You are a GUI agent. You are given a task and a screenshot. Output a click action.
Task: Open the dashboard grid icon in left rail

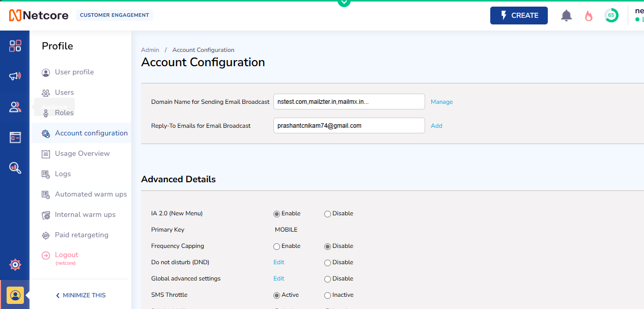click(x=15, y=46)
